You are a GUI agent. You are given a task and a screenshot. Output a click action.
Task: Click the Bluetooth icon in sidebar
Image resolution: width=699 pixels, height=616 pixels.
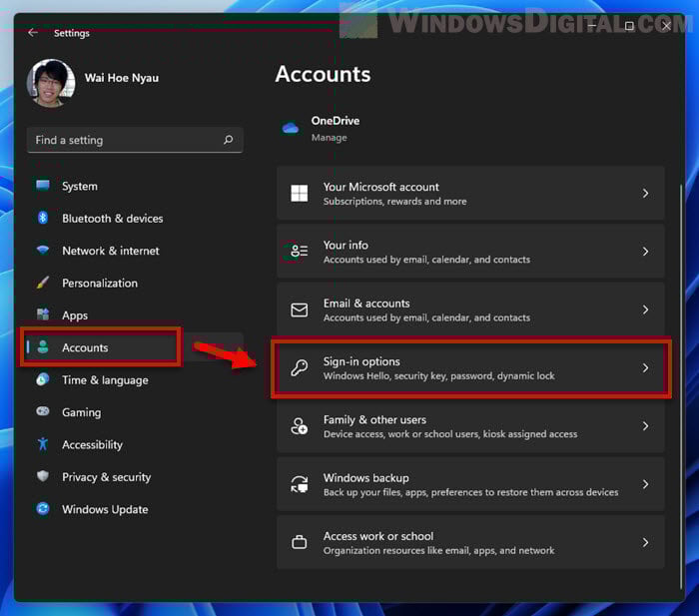point(43,218)
